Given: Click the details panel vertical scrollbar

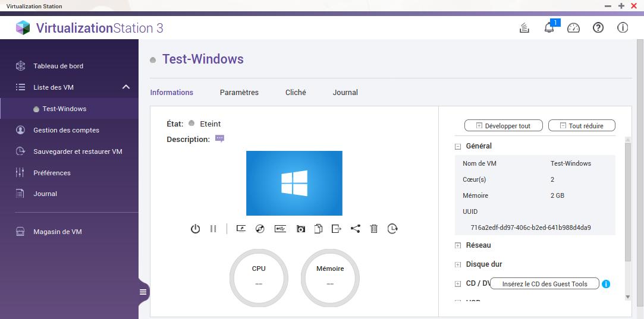Looking at the screenshot, I should (628, 202).
